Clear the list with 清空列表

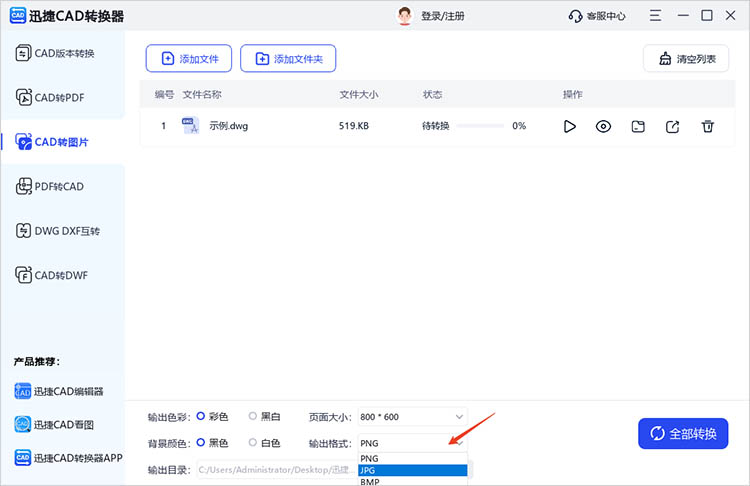pos(686,58)
